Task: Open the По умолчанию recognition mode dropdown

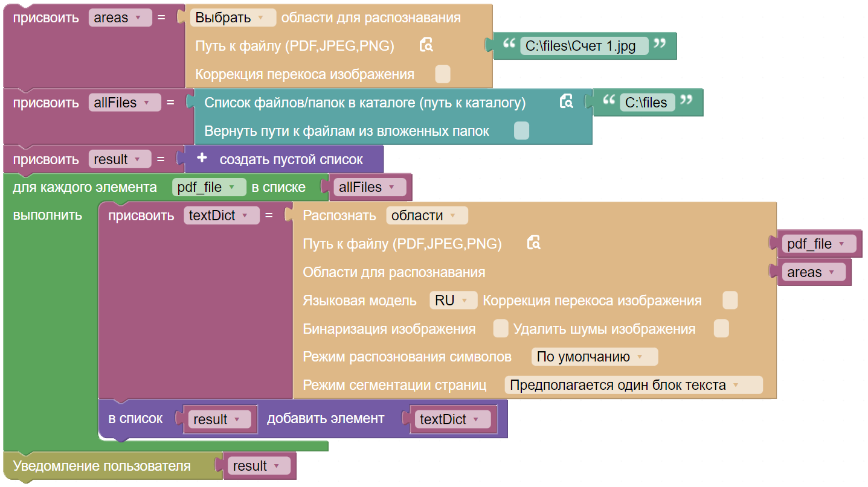Action: 594,356
